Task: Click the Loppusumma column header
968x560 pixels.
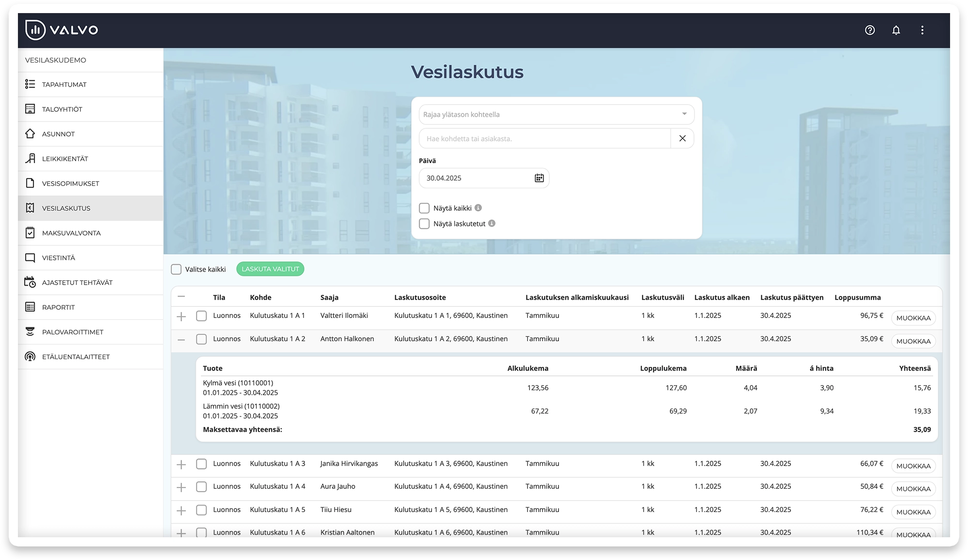Action: coord(858,297)
